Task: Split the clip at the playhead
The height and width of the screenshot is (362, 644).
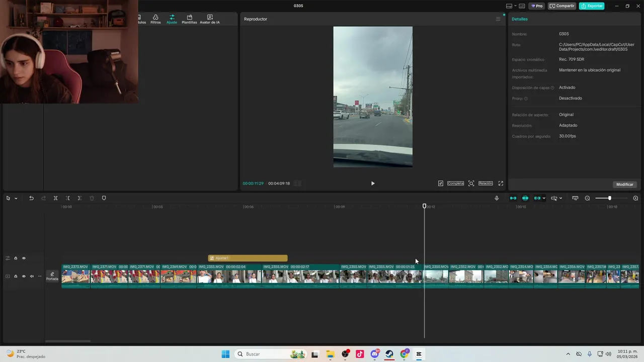Action: pos(55,198)
